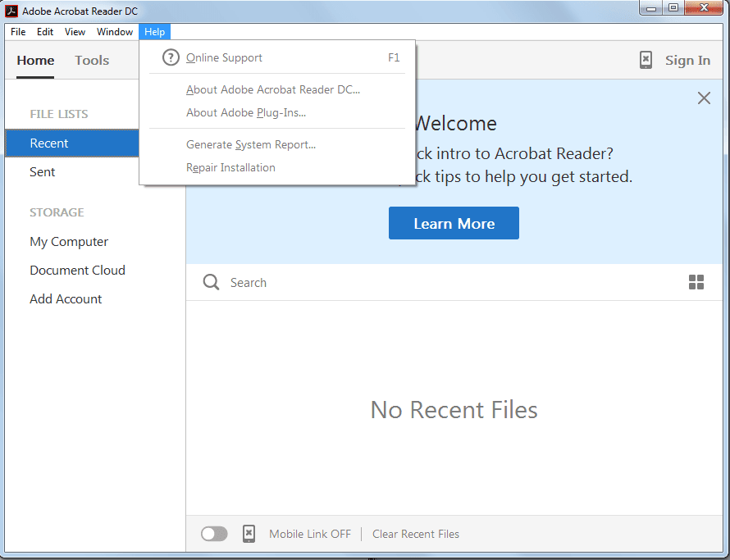Select About Adobe Acrobat Reader DC
730x560 pixels.
click(x=277, y=89)
